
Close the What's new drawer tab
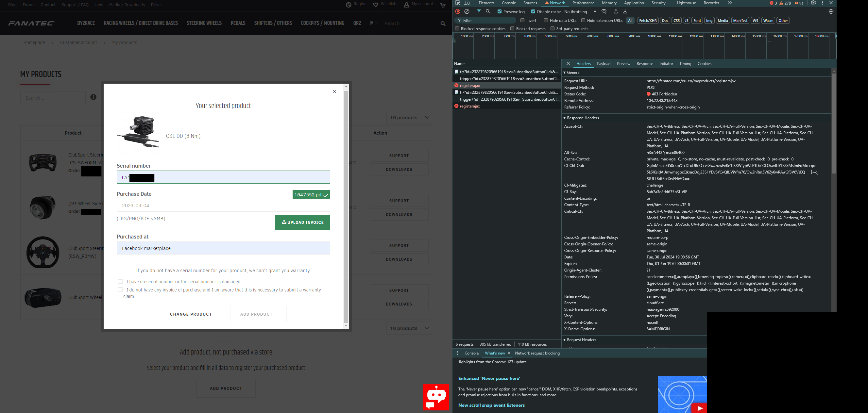coord(509,353)
